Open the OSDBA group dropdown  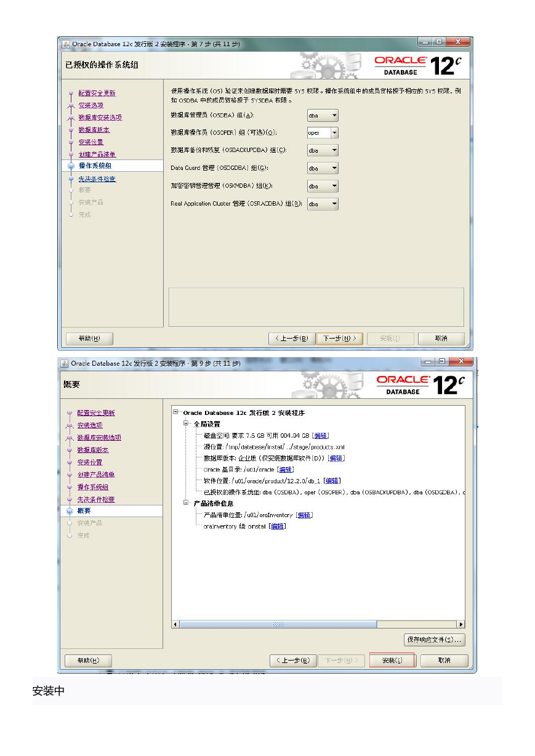coord(323,115)
